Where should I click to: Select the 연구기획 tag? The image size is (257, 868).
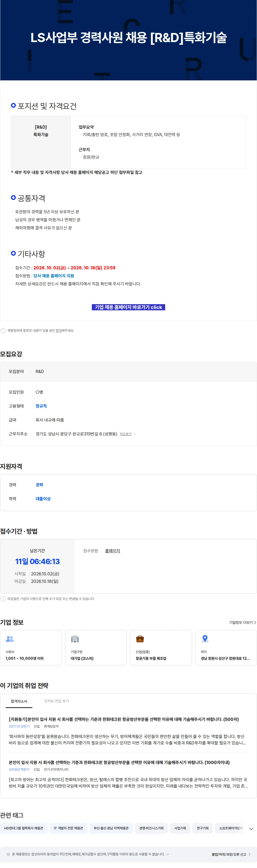tap(202, 828)
